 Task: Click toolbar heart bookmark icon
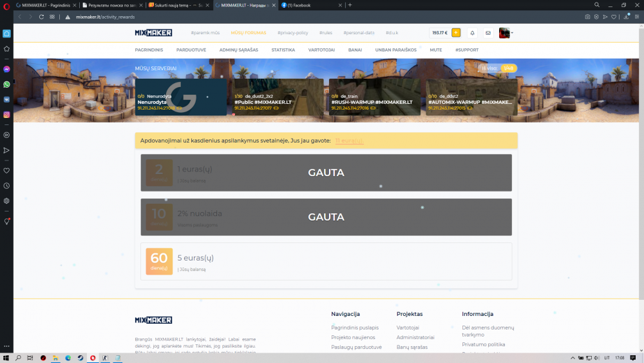click(614, 17)
